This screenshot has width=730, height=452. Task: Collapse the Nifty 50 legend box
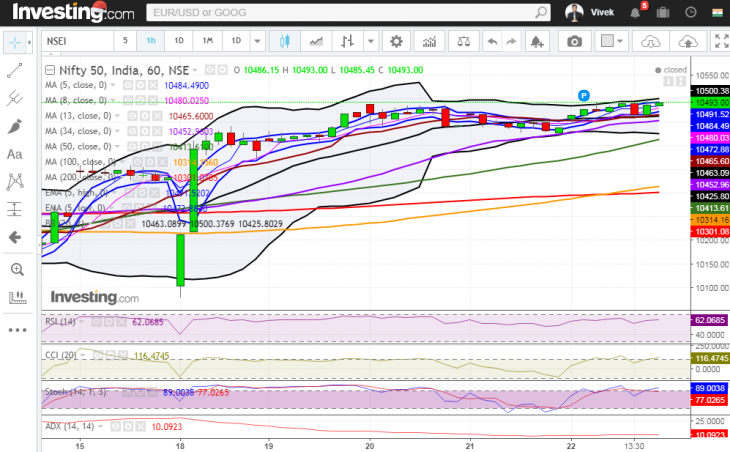50,70
